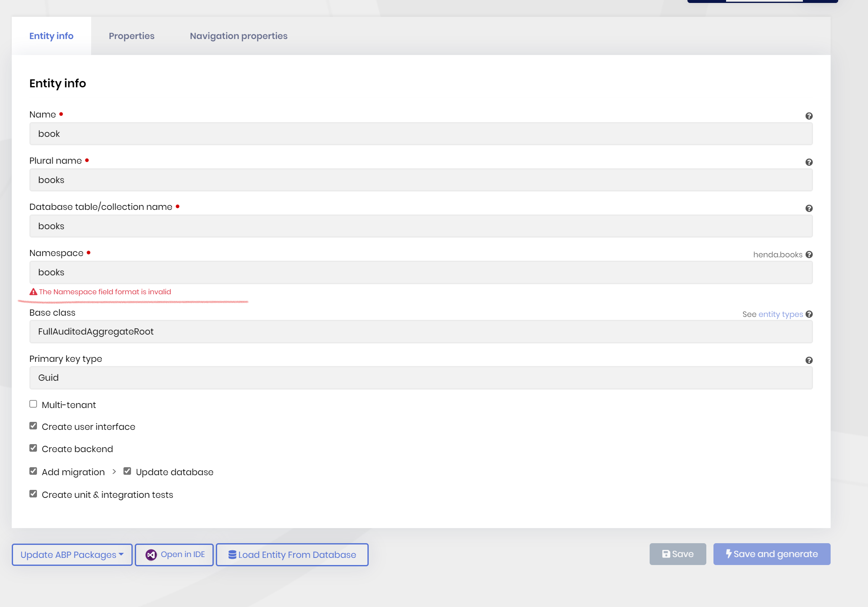Click the Plural name help icon

point(809,162)
